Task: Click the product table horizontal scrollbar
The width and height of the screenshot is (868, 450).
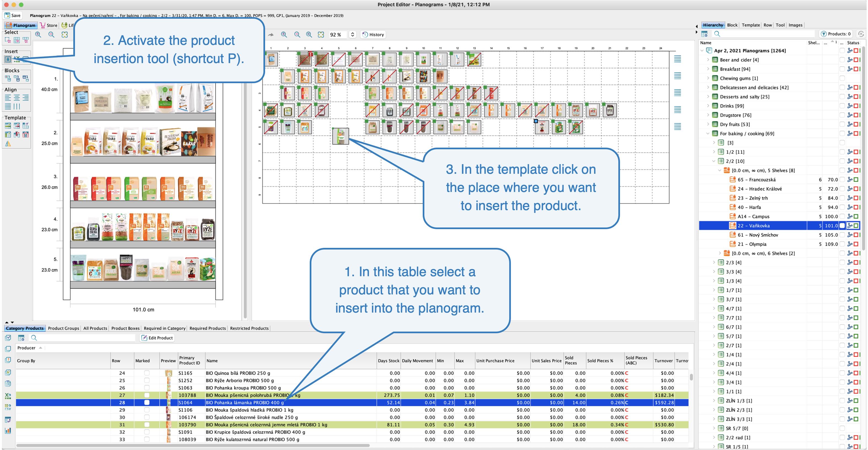Action: pyautogui.click(x=193, y=445)
